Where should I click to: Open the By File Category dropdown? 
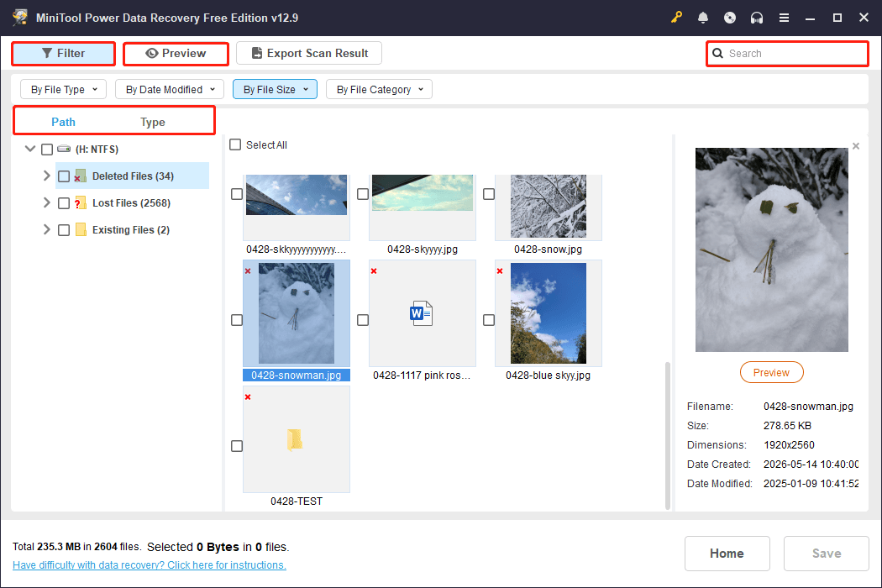(x=379, y=90)
